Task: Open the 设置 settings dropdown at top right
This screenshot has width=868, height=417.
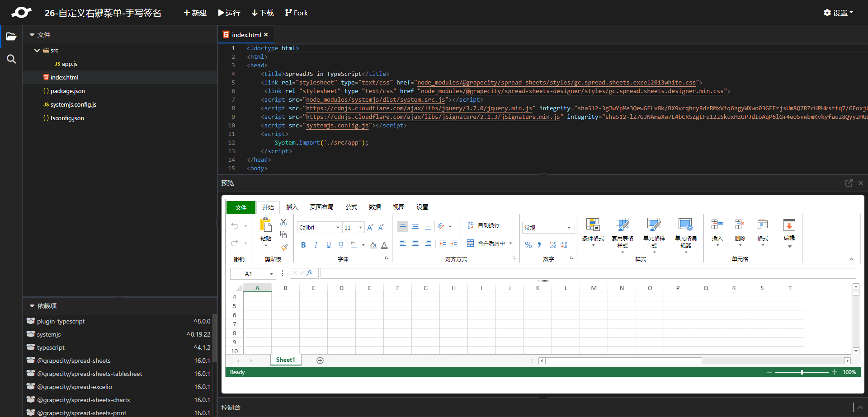Action: coord(838,13)
